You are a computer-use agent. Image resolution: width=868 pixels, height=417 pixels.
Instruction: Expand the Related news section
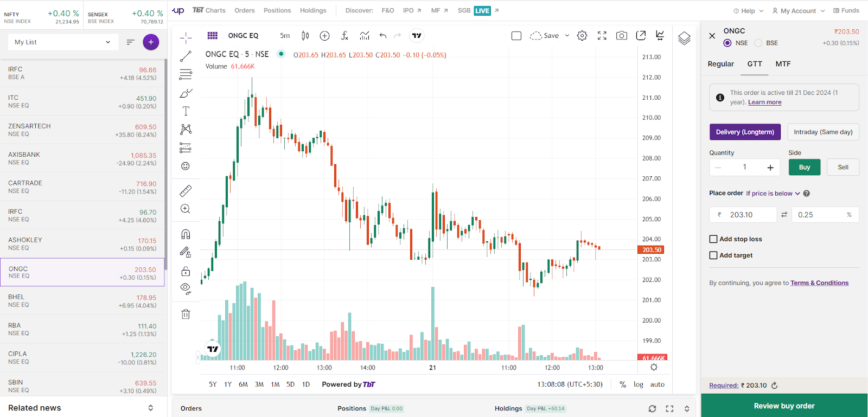pos(150,408)
